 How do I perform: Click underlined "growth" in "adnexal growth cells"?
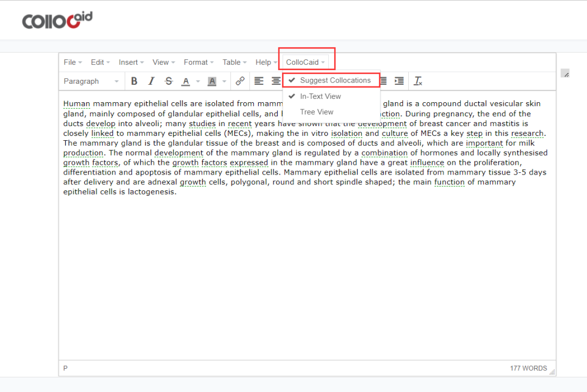tap(193, 182)
